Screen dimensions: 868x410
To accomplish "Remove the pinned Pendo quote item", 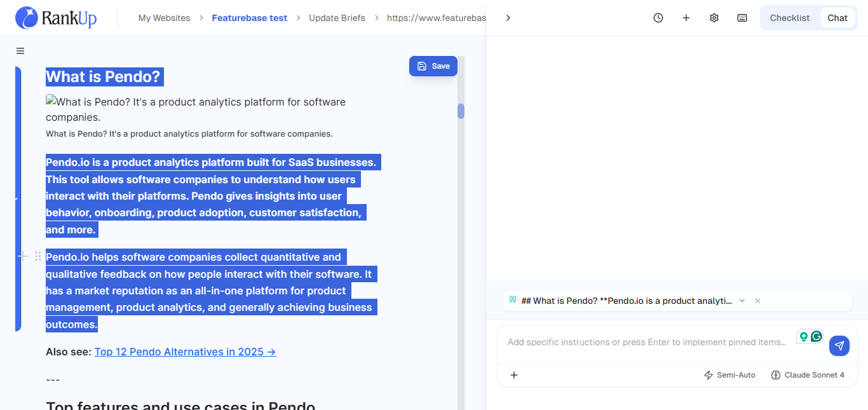I will (757, 301).
